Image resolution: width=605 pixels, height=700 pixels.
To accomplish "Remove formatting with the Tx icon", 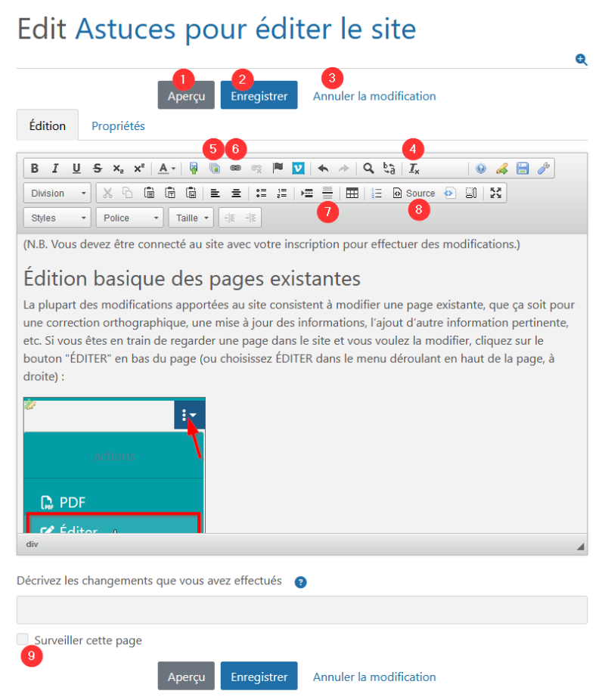I will (x=414, y=169).
